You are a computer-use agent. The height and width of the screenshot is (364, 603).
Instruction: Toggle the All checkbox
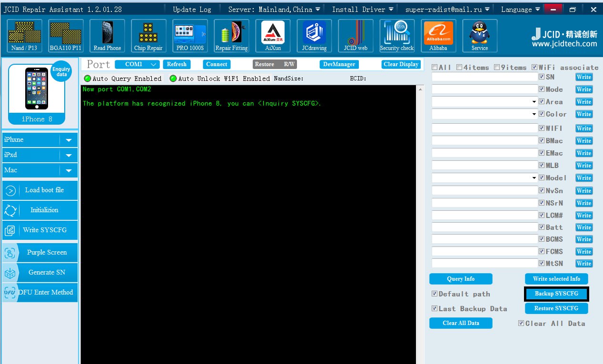click(435, 68)
